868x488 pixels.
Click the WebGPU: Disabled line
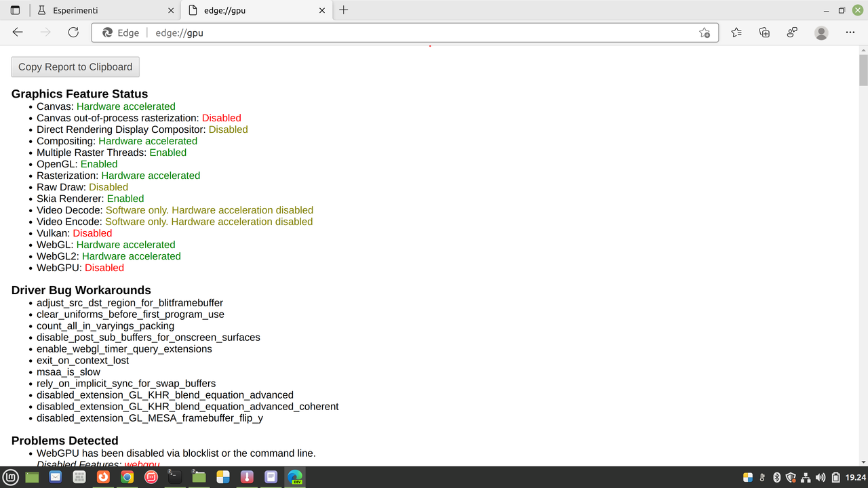click(x=80, y=268)
